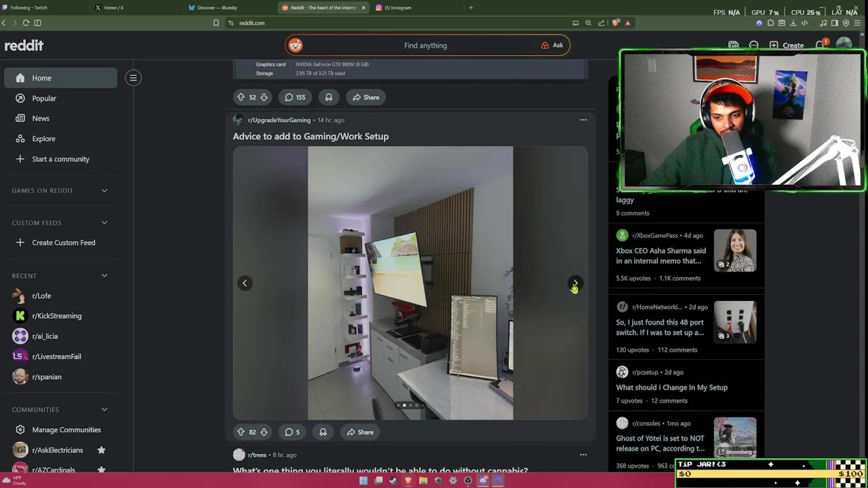Click the browser back arrow
This screenshot has height=488, width=868.
(x=4, y=22)
